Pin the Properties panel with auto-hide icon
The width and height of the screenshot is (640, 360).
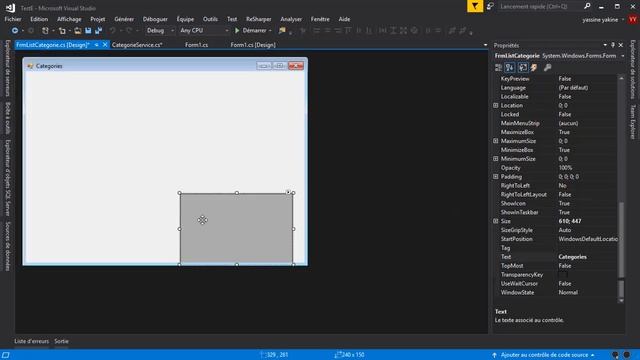pyautogui.click(x=613, y=45)
